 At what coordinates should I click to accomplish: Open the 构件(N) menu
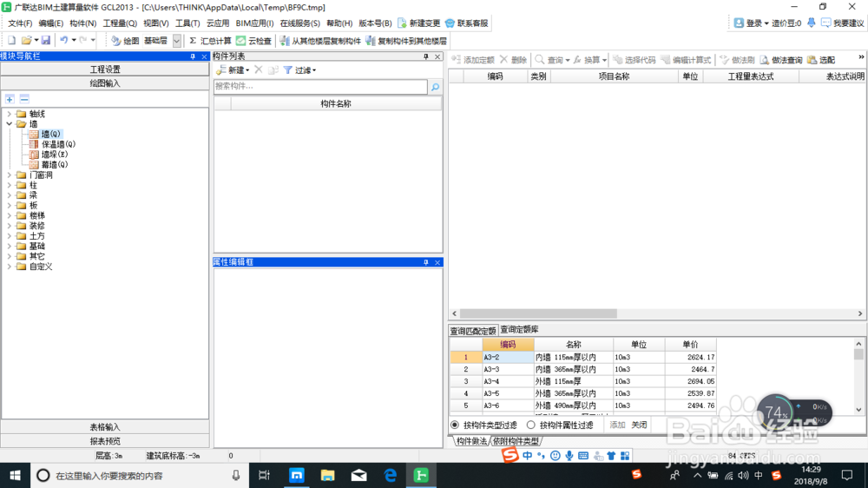pyautogui.click(x=82, y=23)
